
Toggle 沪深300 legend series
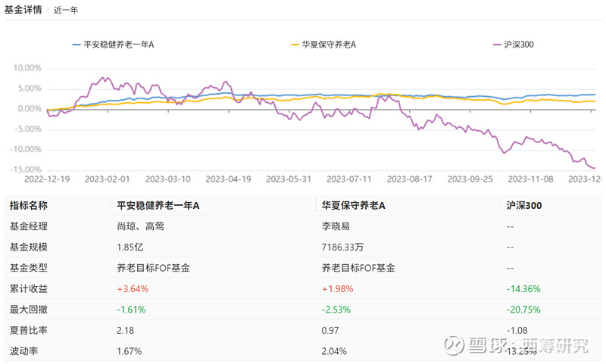coord(514,45)
